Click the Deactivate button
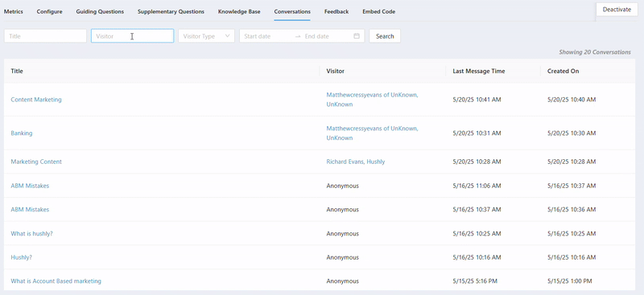 click(x=617, y=10)
